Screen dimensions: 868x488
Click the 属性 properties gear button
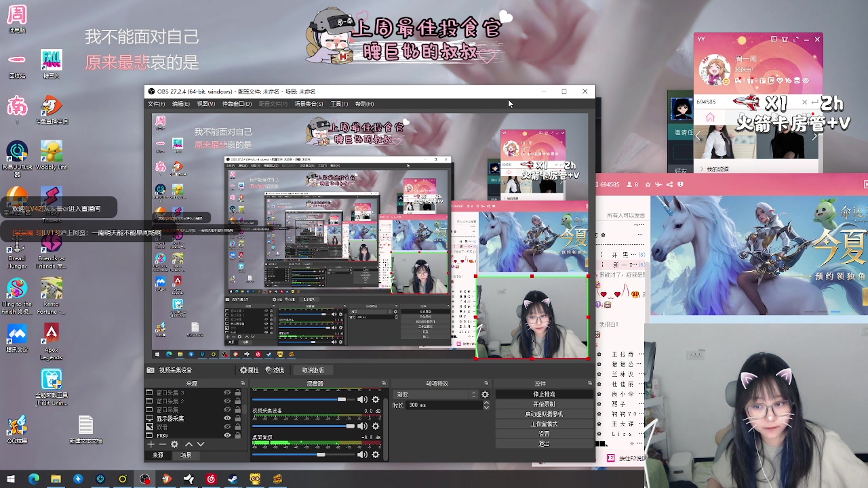250,370
